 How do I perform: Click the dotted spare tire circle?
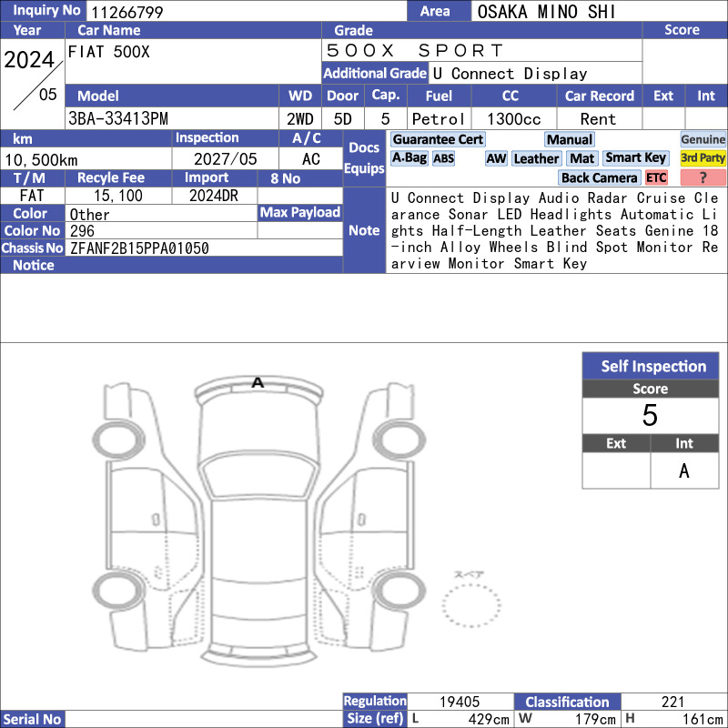(x=471, y=605)
